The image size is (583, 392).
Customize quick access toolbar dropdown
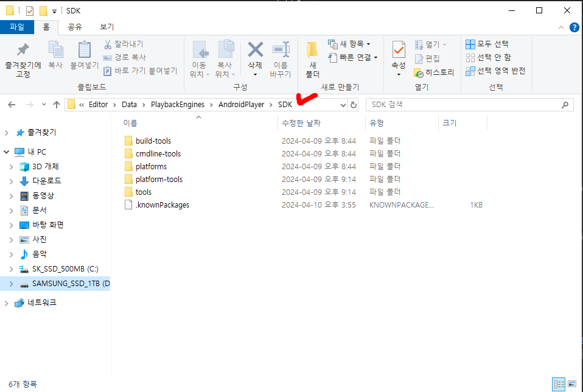(54, 11)
